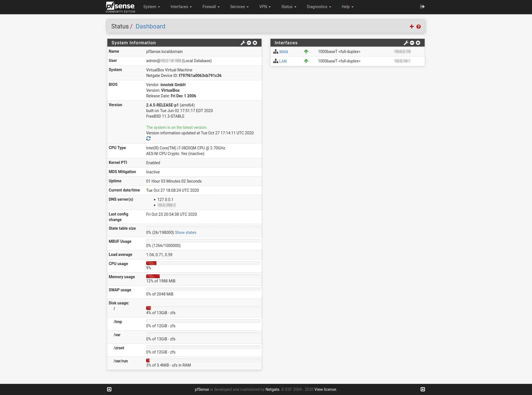Click the LAN 1000baseT full-duplex text
The image size is (532, 395).
(339, 61)
